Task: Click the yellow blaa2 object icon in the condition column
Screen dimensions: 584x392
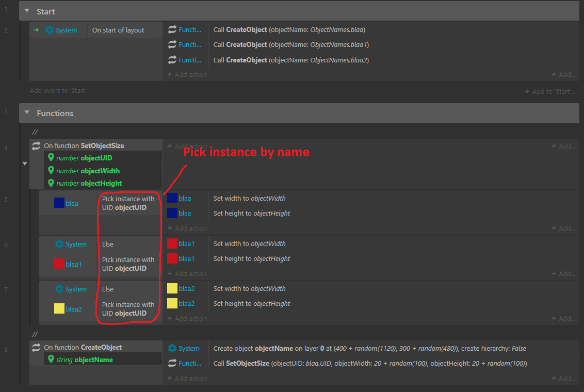Action: point(59,308)
